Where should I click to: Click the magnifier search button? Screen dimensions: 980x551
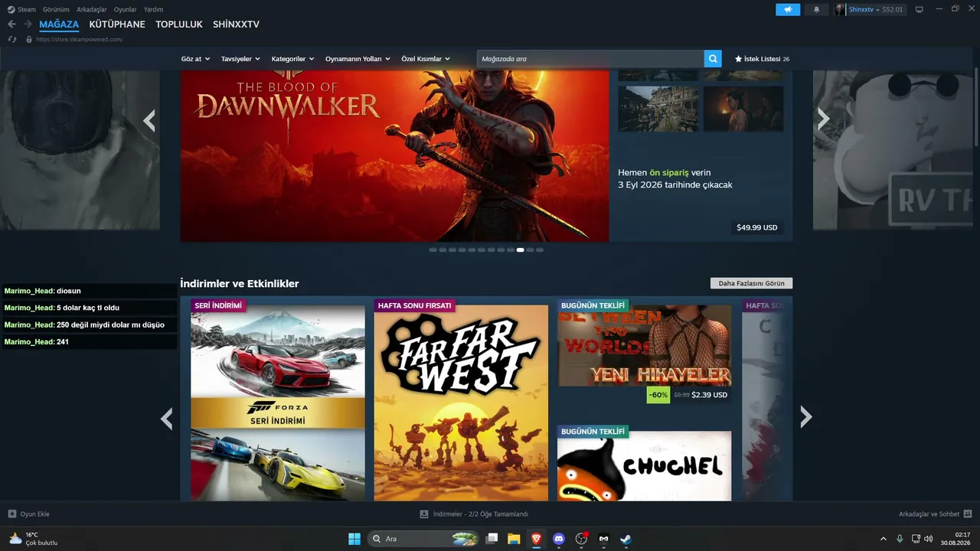click(x=713, y=59)
